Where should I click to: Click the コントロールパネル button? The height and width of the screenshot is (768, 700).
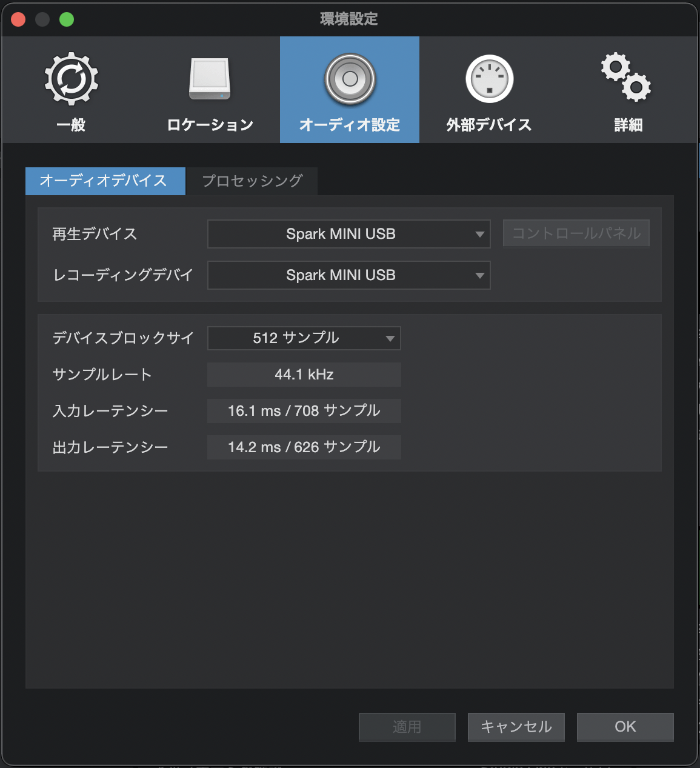[x=576, y=233]
